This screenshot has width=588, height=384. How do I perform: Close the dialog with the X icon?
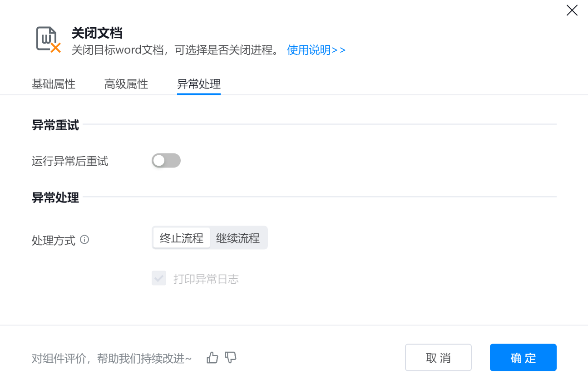[x=572, y=10]
